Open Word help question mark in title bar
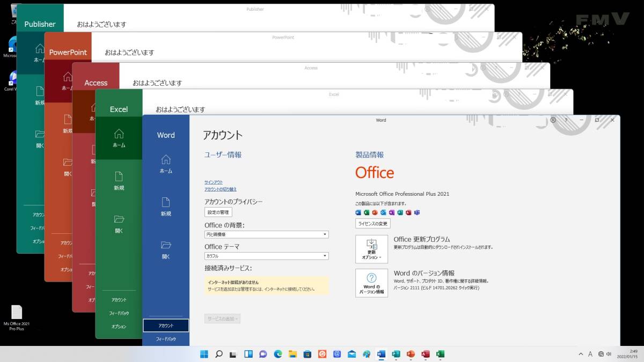 click(x=566, y=120)
